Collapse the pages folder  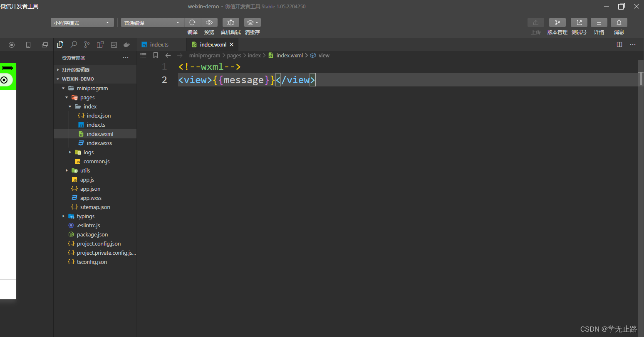pos(95,97)
